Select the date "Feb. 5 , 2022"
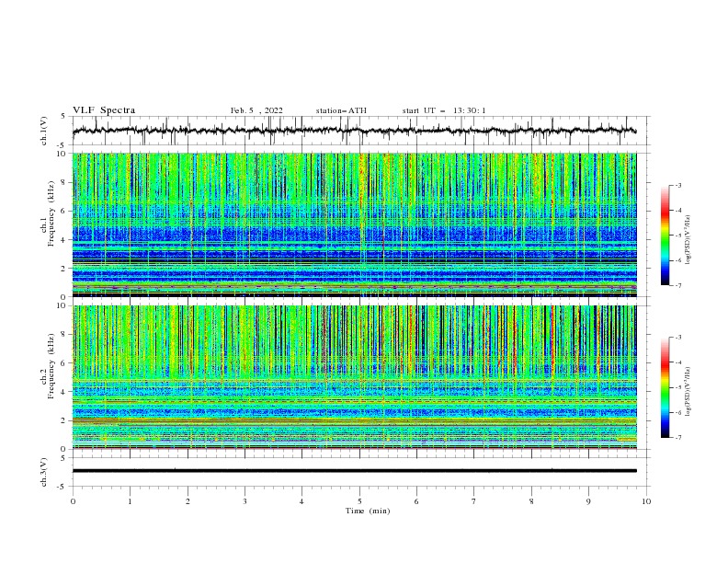The image size is (728, 563). coord(256,110)
